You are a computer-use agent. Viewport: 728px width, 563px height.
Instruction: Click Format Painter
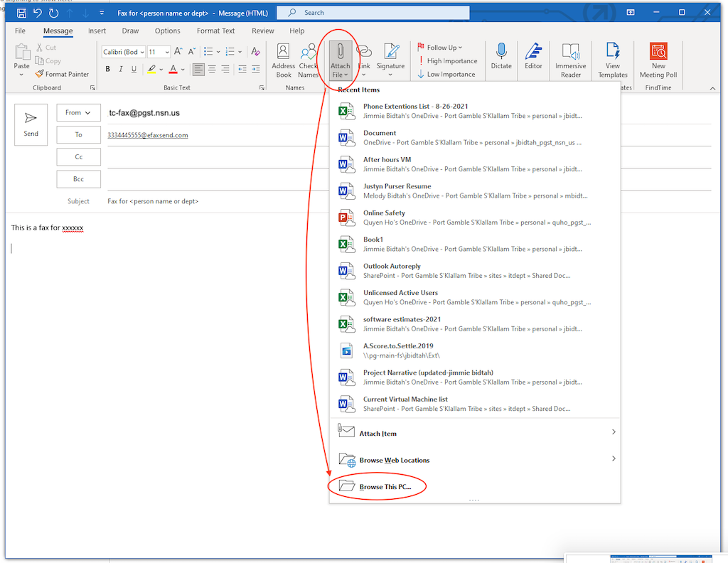point(63,74)
